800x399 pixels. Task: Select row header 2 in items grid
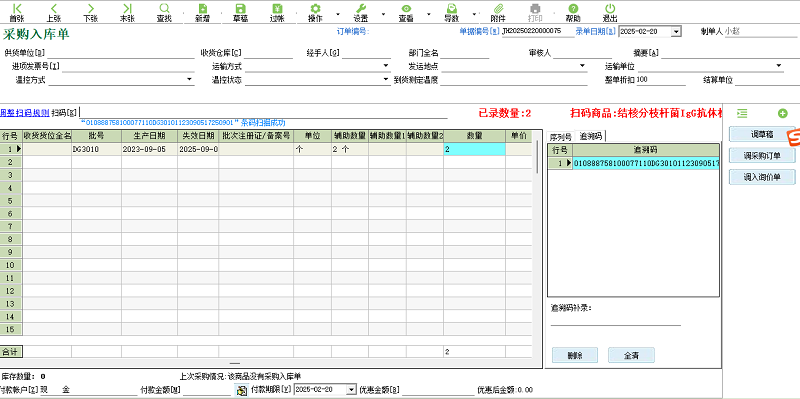12,162
